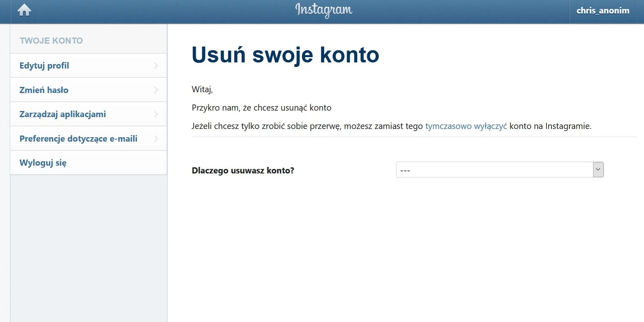Go to Zarządzaj aplikacjami
The width and height of the screenshot is (644, 322).
[x=89, y=114]
